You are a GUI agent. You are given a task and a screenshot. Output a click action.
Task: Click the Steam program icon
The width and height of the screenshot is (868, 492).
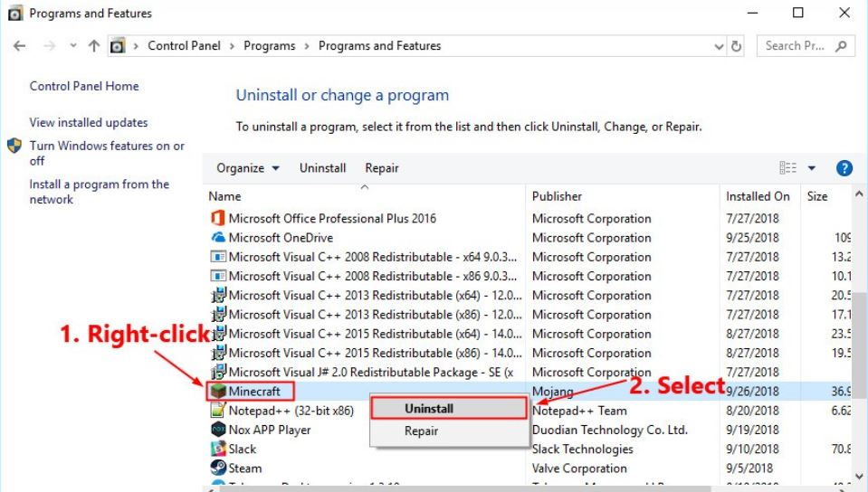(x=218, y=468)
